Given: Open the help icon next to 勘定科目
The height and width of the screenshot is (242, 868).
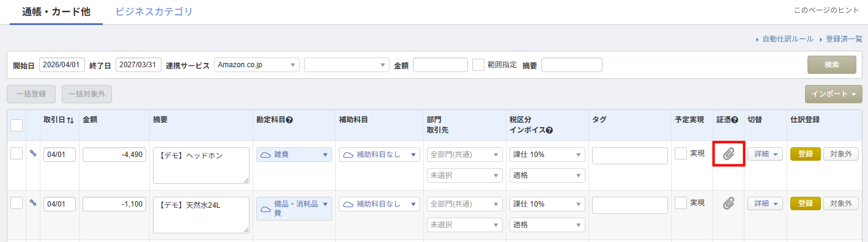Looking at the screenshot, I should [x=289, y=120].
